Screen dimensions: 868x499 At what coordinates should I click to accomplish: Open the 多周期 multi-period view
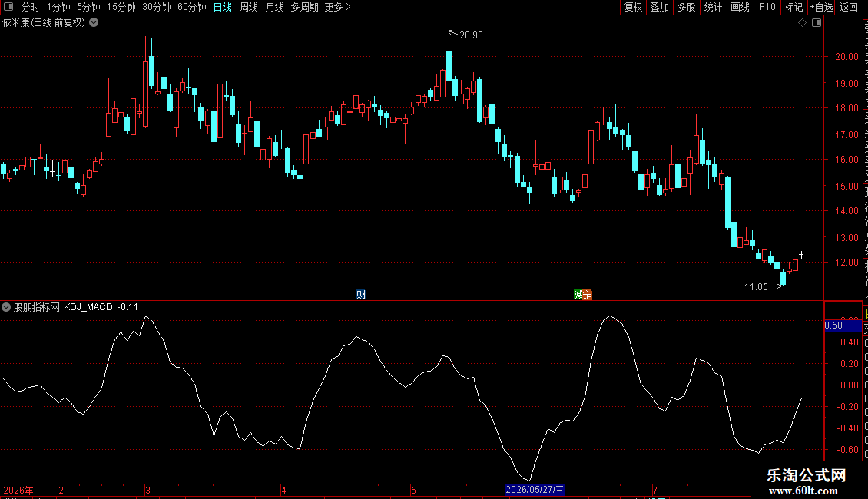(304, 7)
